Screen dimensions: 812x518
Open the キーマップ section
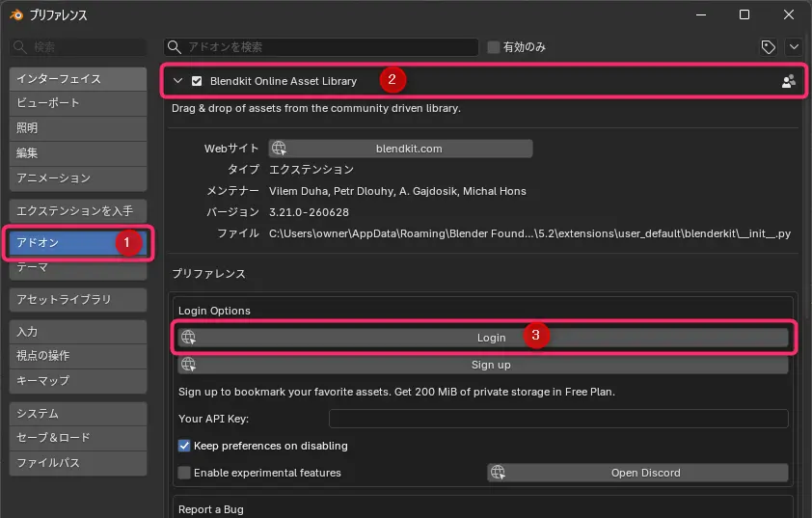[78, 381]
